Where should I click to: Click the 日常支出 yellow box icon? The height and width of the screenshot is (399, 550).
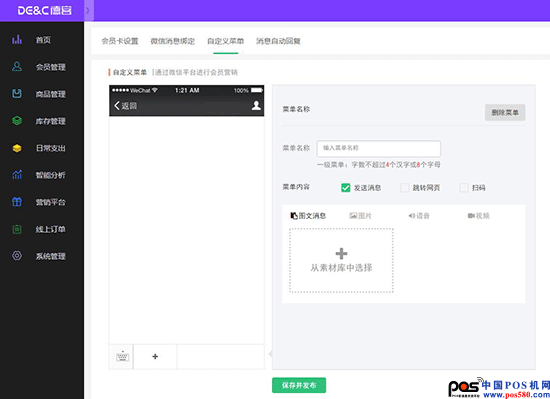click(x=17, y=148)
